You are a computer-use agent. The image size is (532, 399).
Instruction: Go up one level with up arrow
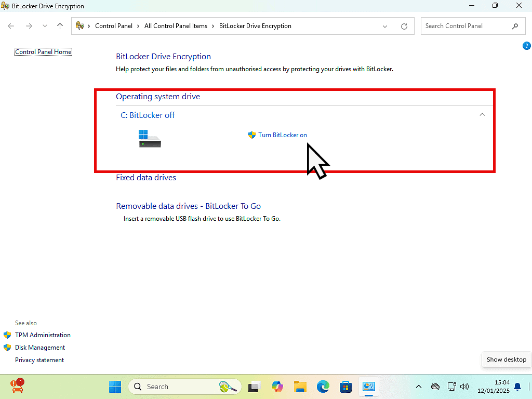point(60,26)
